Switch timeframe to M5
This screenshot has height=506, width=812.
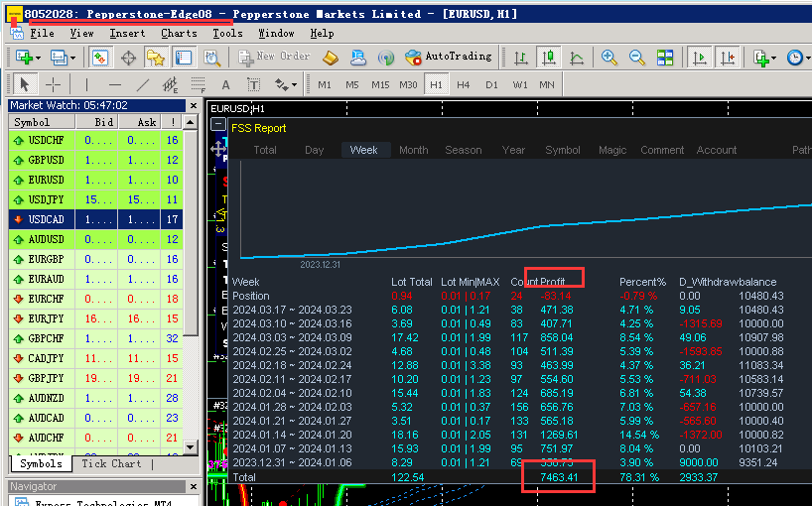[x=352, y=84]
